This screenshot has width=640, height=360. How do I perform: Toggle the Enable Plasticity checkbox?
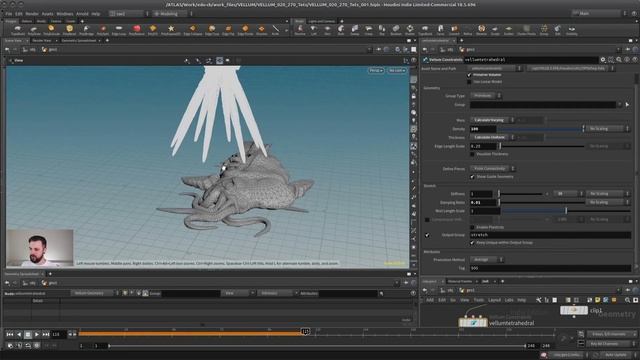coord(472,227)
